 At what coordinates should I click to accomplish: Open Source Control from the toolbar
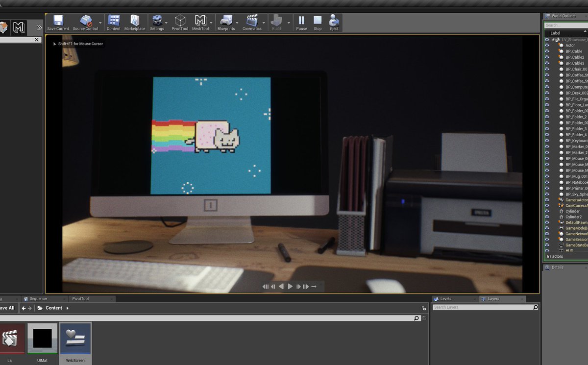(x=86, y=23)
